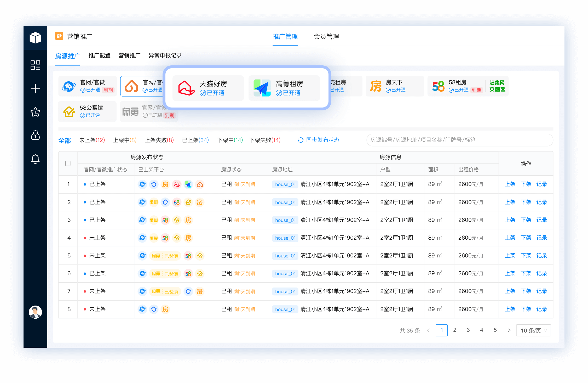Screen dimensions: 588x383
Task: Filter by 已上架(34) status
Action: click(x=195, y=140)
